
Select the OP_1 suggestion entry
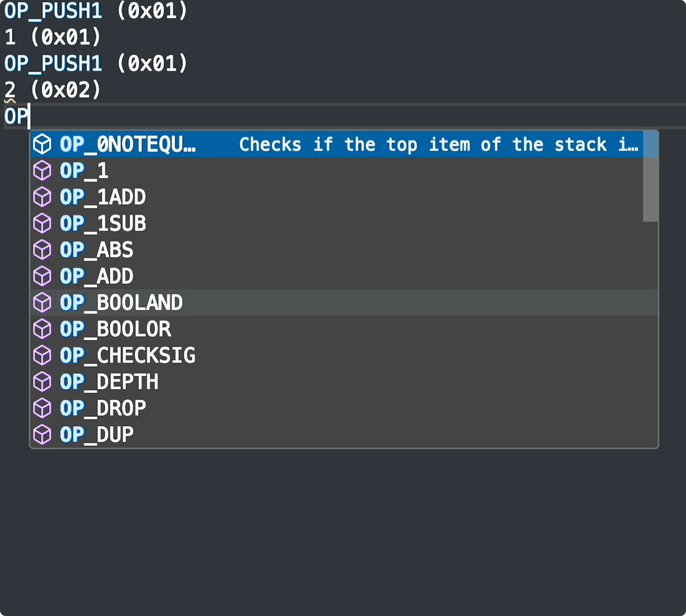(x=84, y=171)
